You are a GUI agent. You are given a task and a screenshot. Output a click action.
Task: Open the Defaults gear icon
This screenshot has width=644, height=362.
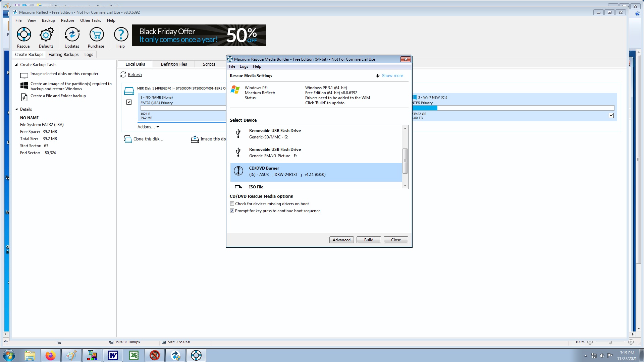pyautogui.click(x=46, y=35)
